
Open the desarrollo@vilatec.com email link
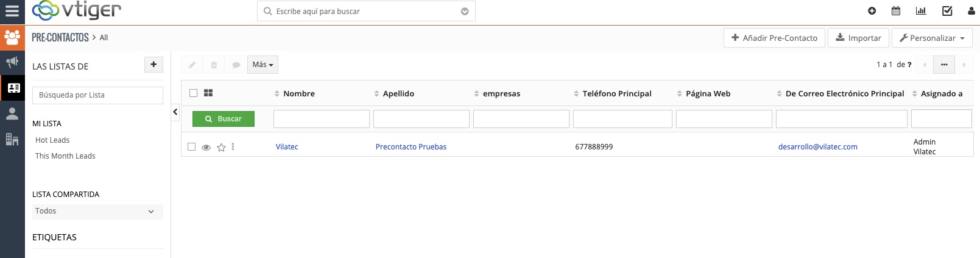tap(817, 147)
